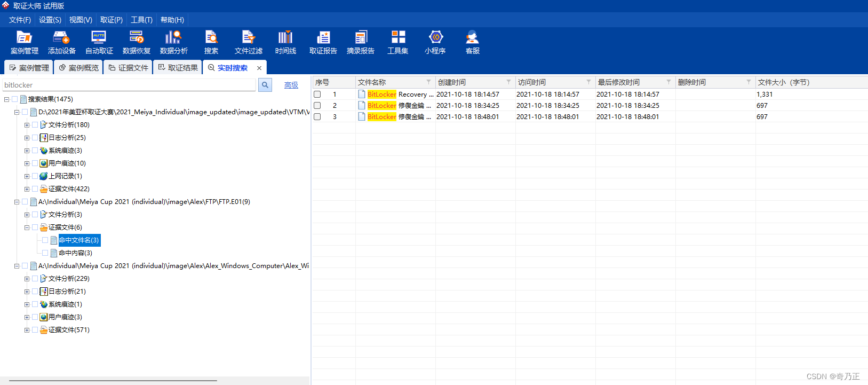Select file size cell 1,331
This screenshot has height=385, width=868.
click(x=765, y=94)
